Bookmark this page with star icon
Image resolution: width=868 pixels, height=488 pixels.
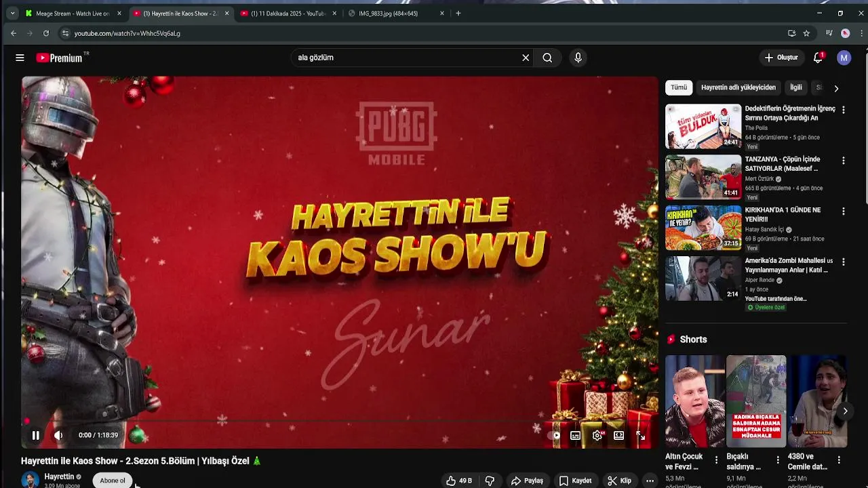(x=806, y=33)
